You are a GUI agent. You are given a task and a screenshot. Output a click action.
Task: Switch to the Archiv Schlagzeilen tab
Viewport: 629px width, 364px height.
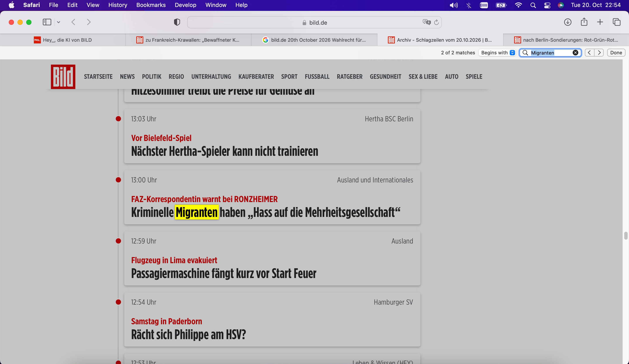[440, 40]
